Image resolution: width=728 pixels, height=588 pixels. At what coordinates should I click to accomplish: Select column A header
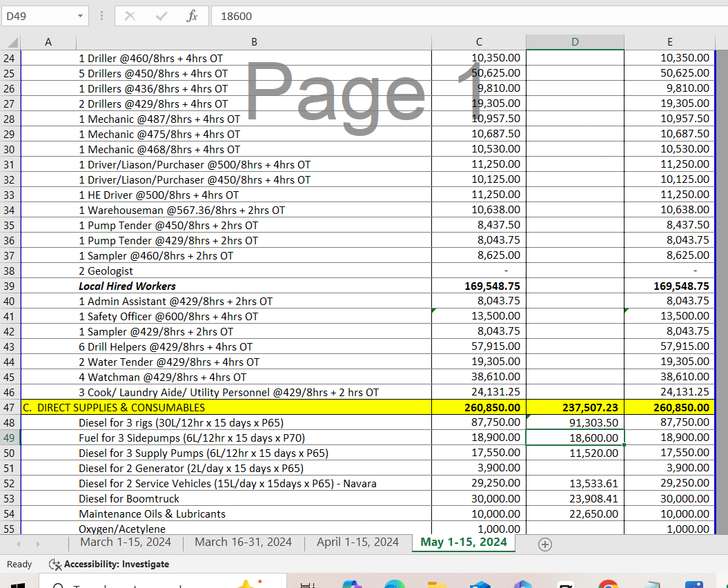(48, 42)
